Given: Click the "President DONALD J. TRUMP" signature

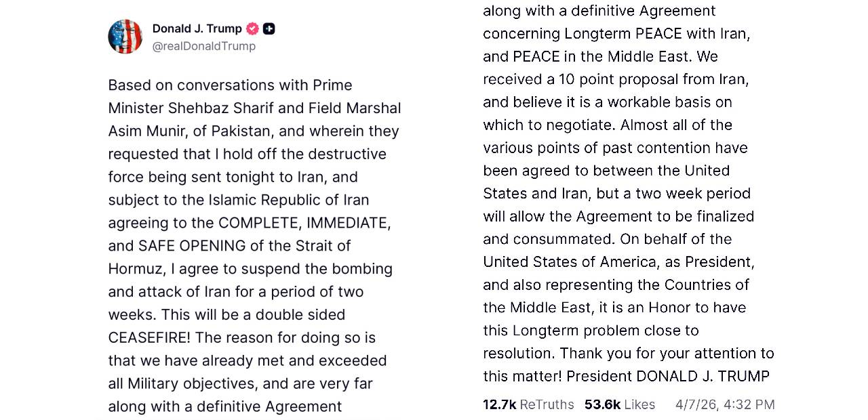Looking at the screenshot, I should coord(667,377).
